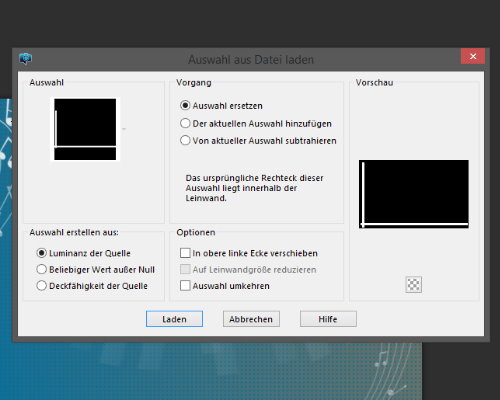Open the Hilfe button
Viewport: 500px width, 400px height.
328,319
